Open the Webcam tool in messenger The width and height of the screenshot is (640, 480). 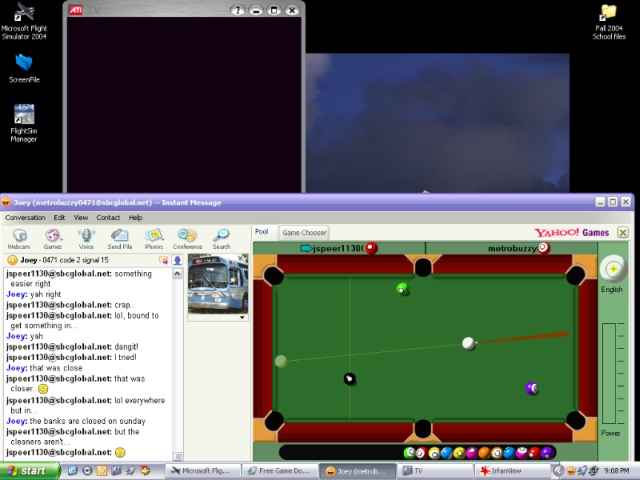coord(19,237)
